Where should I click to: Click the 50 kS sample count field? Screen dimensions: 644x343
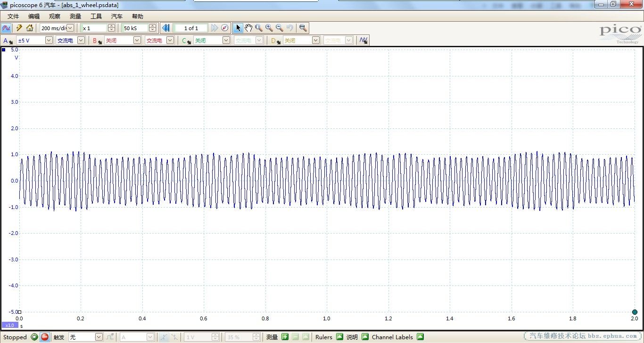click(135, 28)
